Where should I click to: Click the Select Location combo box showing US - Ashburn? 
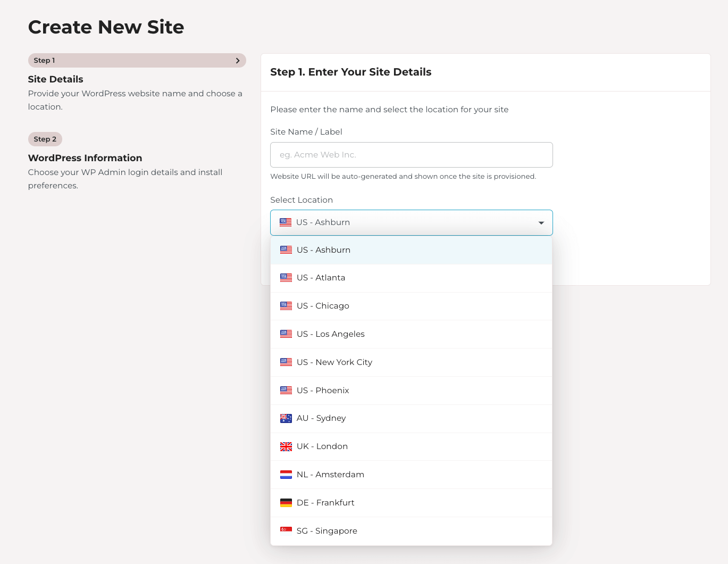(x=412, y=222)
